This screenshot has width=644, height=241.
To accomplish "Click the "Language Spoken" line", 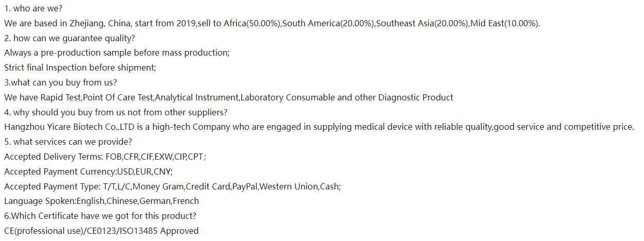I will 101,201.
